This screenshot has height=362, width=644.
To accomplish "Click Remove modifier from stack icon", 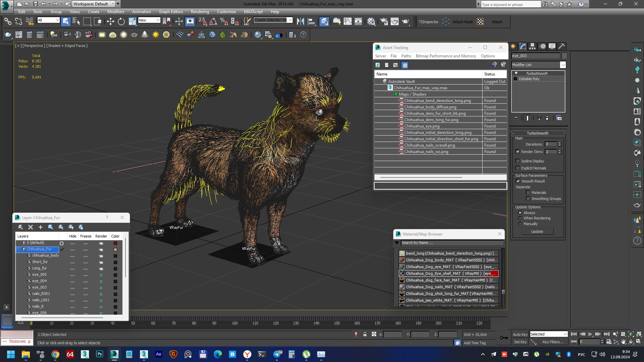I will (547, 118).
